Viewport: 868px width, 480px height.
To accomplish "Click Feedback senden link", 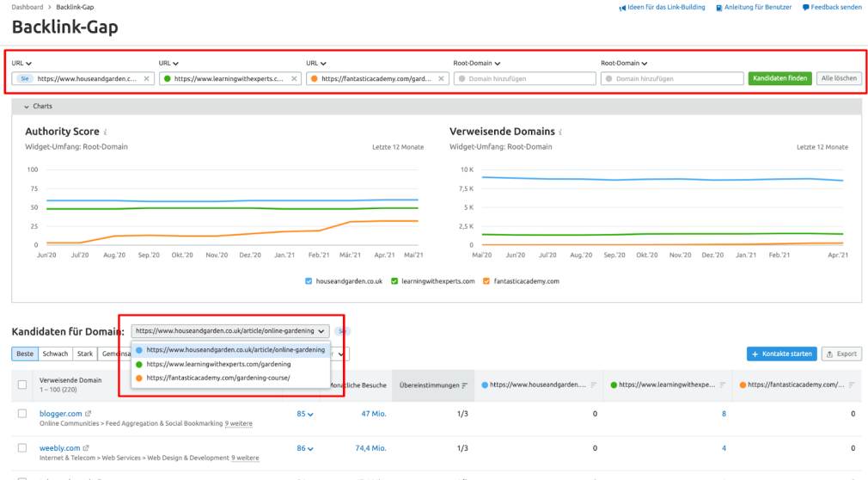I will (x=832, y=7).
